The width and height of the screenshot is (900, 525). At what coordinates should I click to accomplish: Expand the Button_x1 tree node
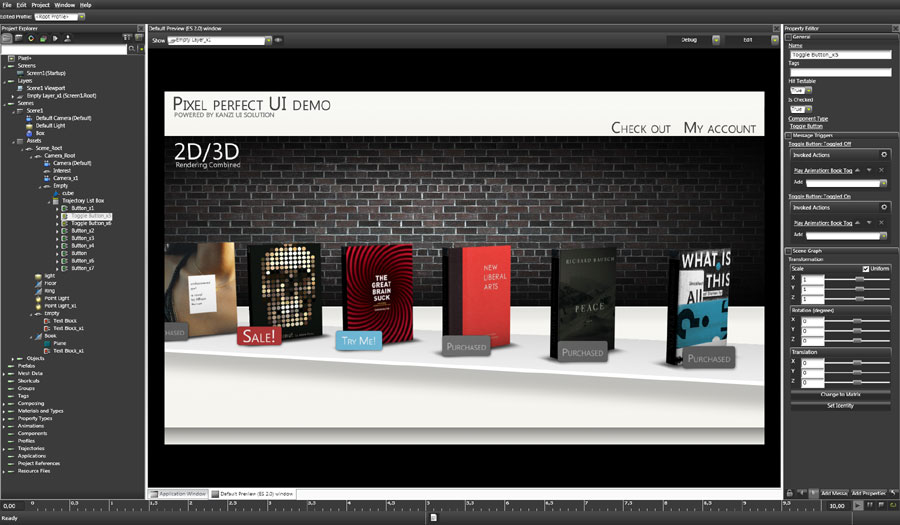(57, 208)
